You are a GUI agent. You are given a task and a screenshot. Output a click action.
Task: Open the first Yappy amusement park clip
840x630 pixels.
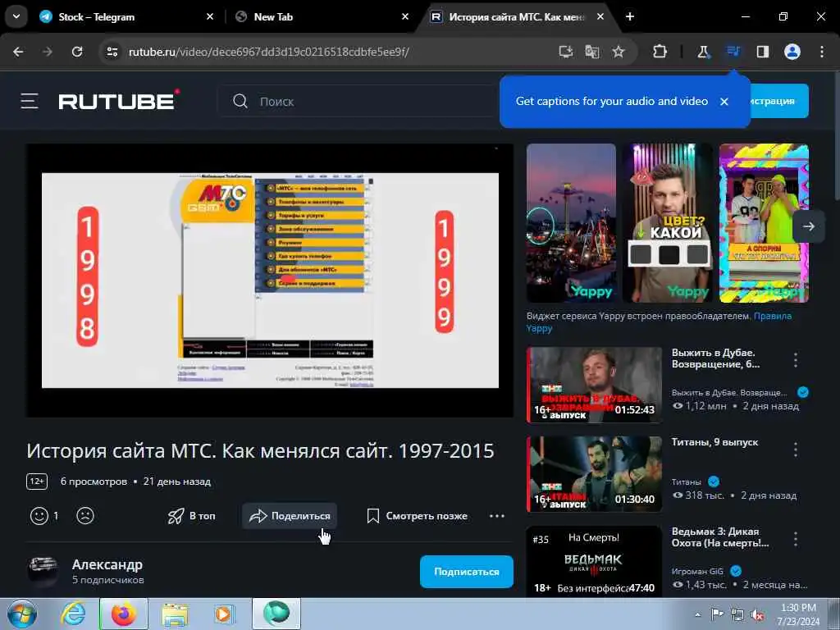[571, 223]
